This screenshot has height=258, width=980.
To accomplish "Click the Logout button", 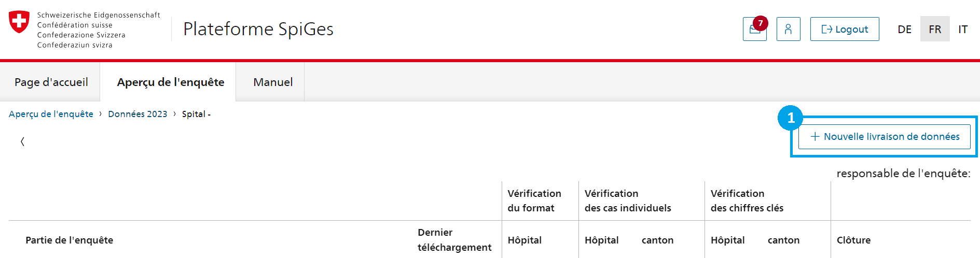I will (845, 29).
